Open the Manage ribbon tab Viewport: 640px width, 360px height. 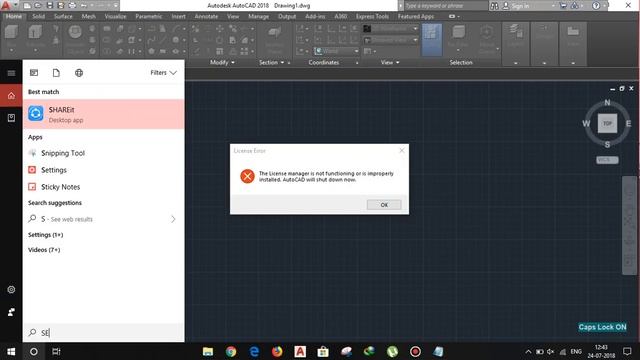258,16
